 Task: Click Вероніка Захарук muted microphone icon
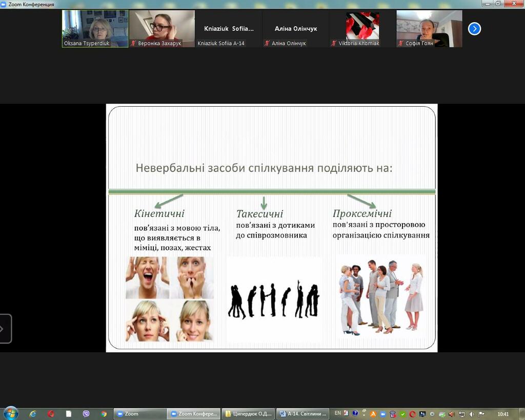click(133, 43)
